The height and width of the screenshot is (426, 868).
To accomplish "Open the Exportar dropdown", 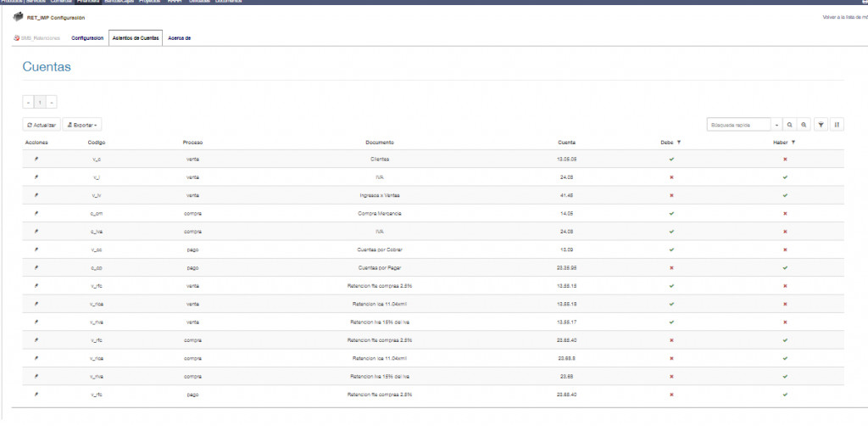I will (82, 126).
